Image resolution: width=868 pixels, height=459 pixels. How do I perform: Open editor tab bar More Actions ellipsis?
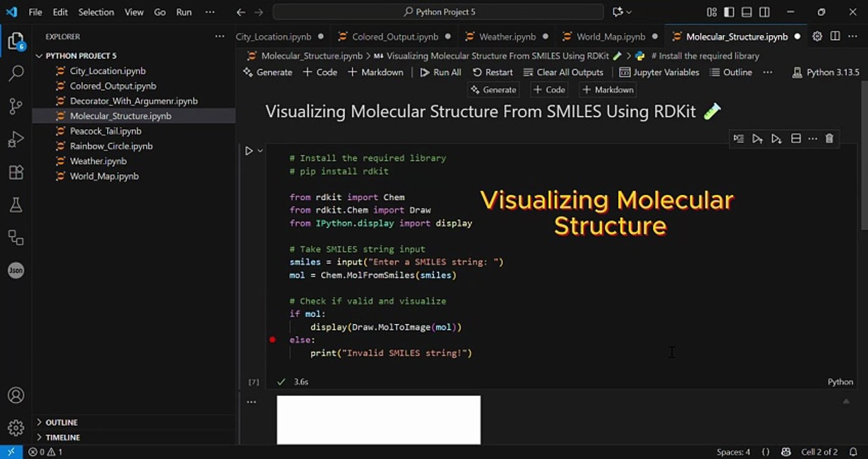(x=853, y=36)
